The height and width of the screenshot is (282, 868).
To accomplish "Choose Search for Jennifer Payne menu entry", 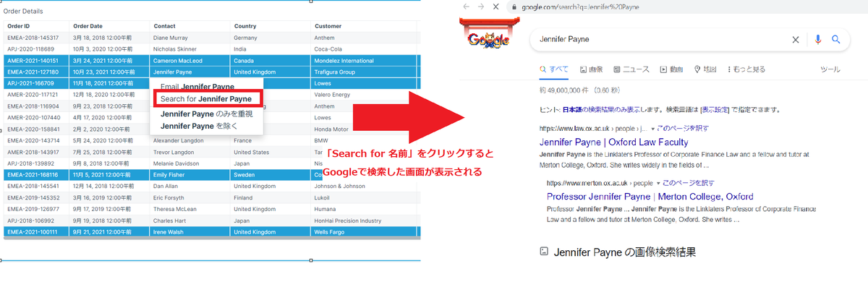I will 205,98.
